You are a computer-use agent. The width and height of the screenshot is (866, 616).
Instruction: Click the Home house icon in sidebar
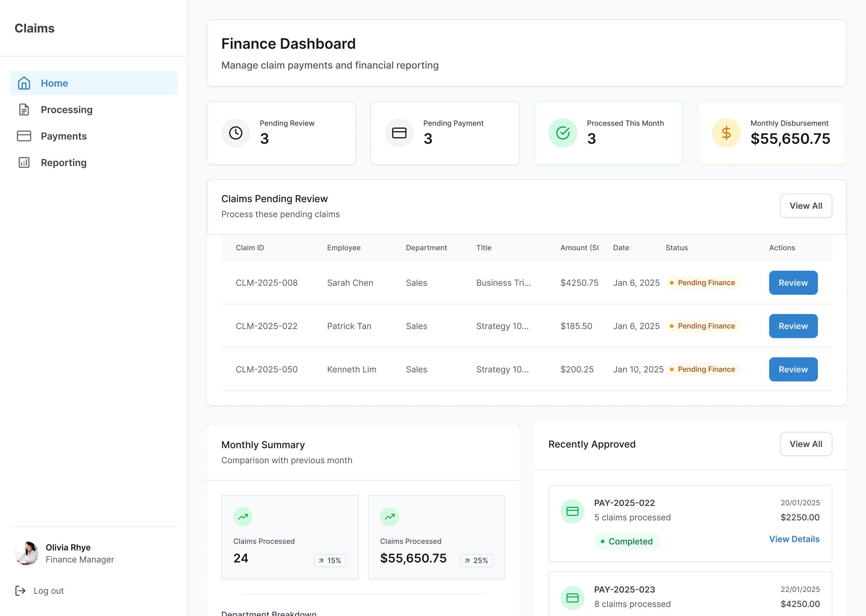(x=24, y=83)
